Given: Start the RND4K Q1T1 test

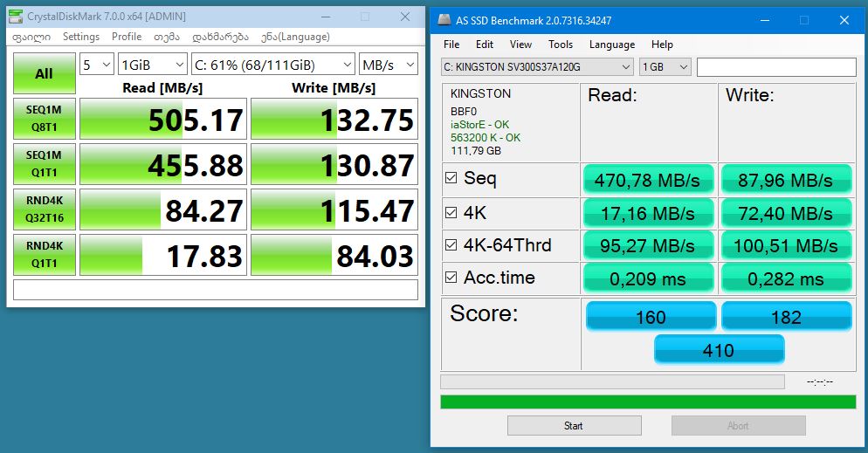Looking at the screenshot, I should [x=45, y=255].
